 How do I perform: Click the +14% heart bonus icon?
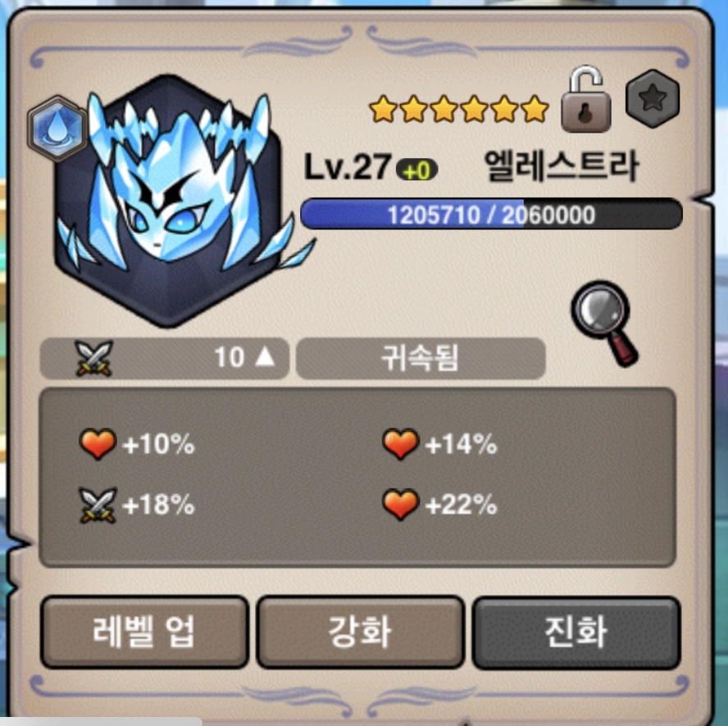coord(401,444)
